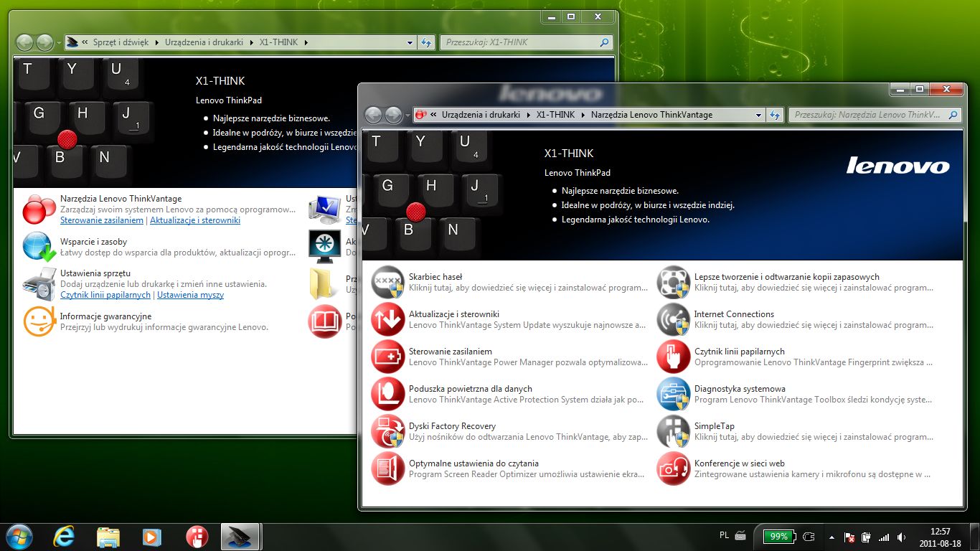Open the Diagnostyka systemowa toolbox icon
The width and height of the screenshot is (980, 551).
coord(674,394)
